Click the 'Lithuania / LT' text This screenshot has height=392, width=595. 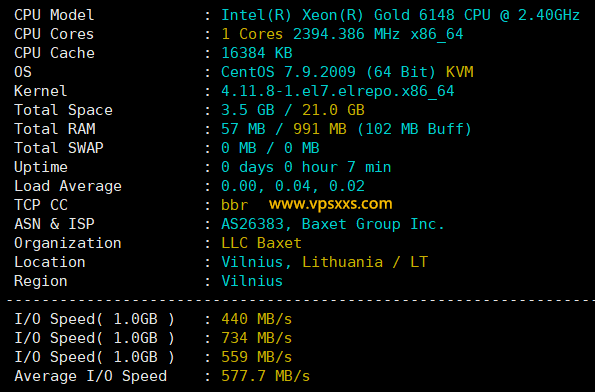click(x=365, y=262)
